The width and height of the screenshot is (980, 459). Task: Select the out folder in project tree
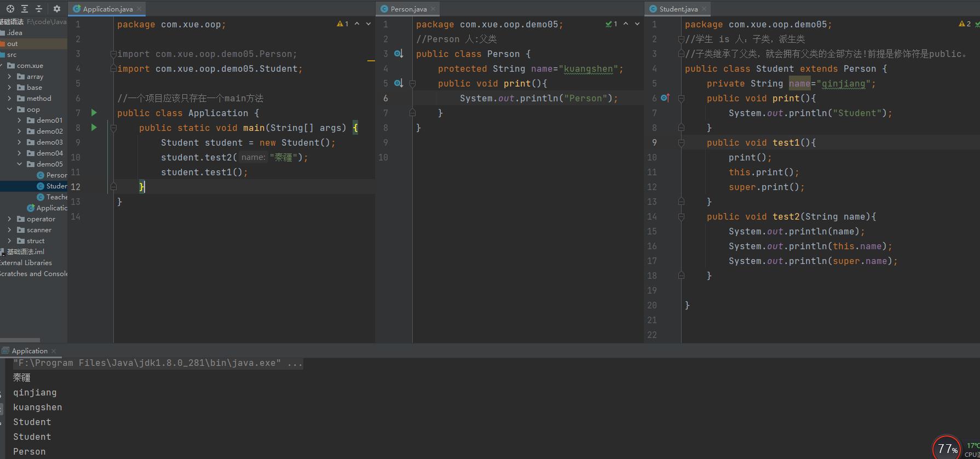click(x=12, y=44)
